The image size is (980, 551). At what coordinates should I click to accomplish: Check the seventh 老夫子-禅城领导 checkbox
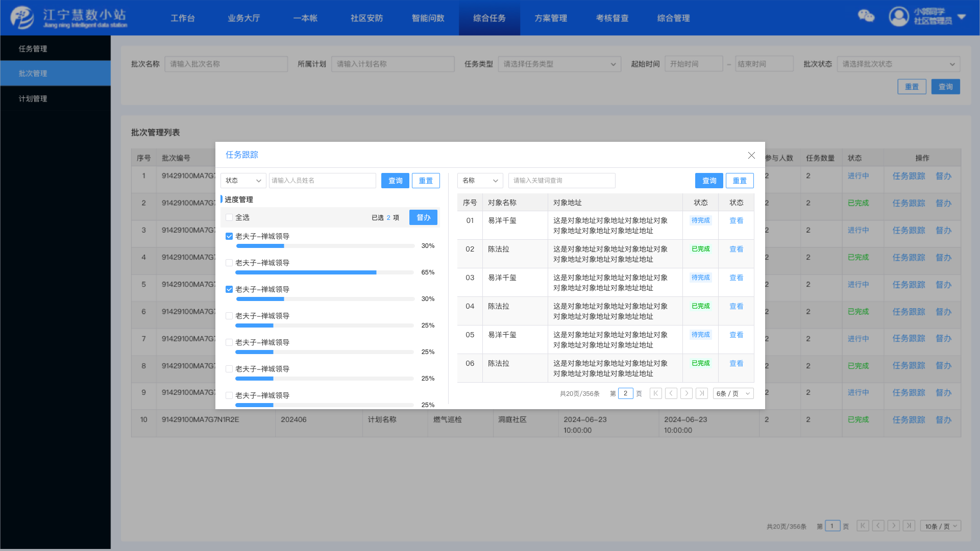(x=229, y=395)
